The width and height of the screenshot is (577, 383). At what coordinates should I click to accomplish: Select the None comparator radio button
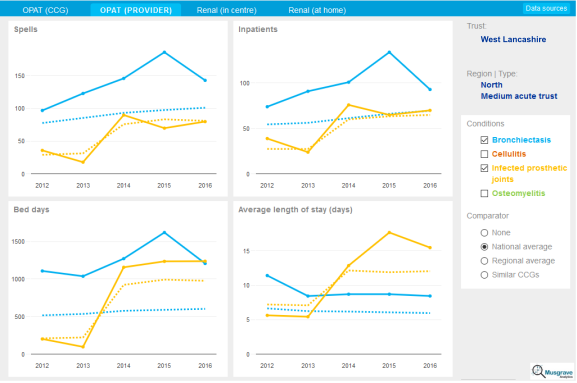tap(484, 233)
